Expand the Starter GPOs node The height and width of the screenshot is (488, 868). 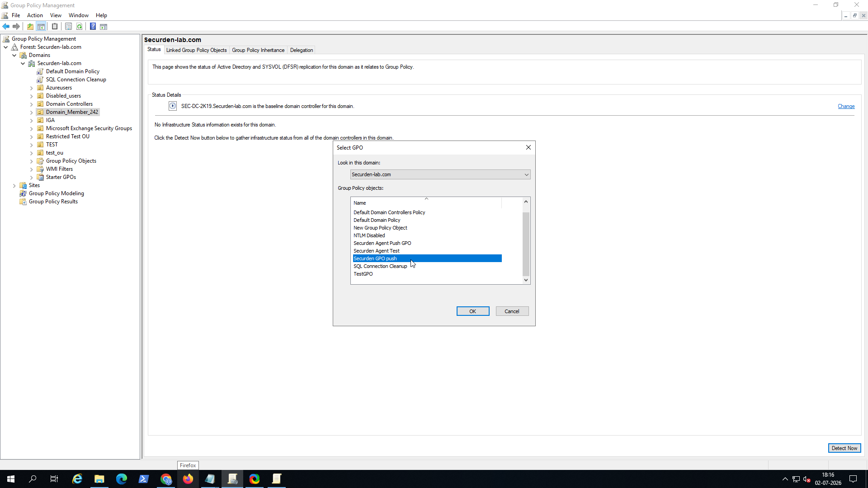pos(31,178)
